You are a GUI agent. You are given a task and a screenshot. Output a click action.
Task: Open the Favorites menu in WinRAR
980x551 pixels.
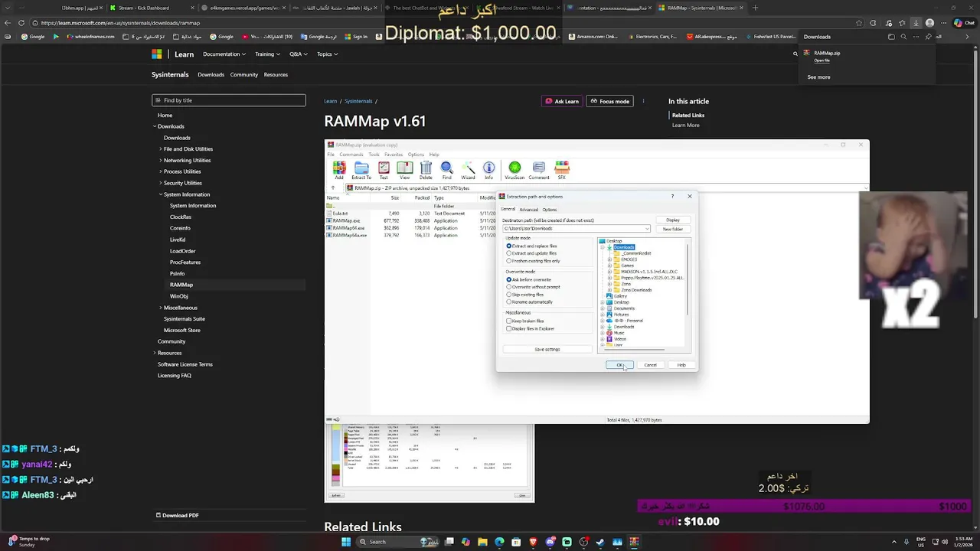pos(394,155)
